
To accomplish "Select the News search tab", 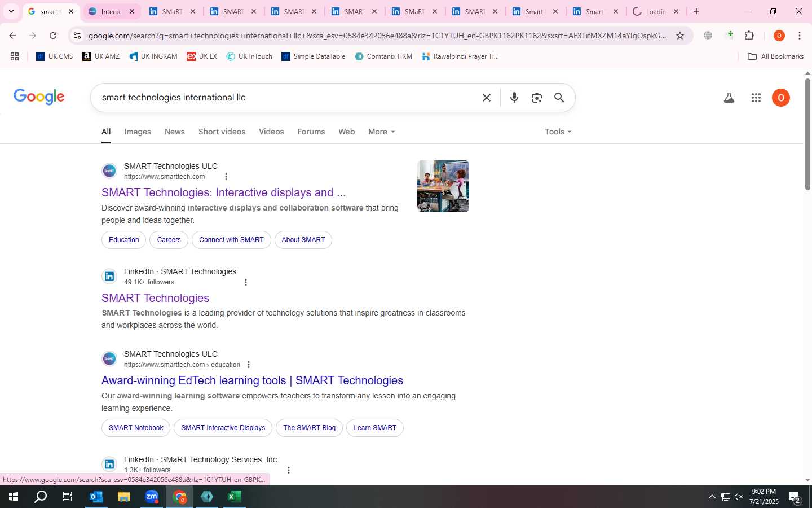I will coord(175,132).
